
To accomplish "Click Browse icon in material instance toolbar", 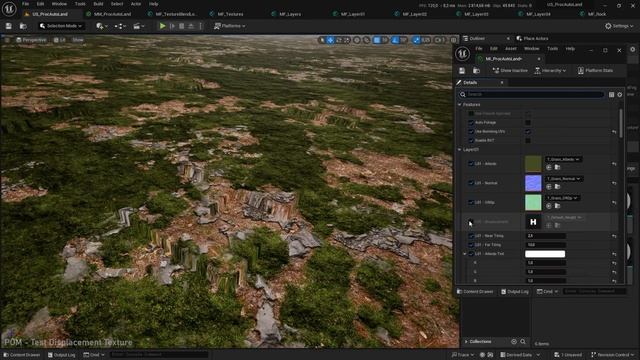I will coord(476,71).
